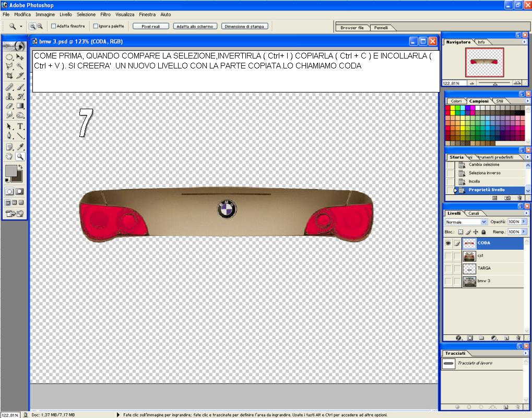Select the History Brush tool
The width and height of the screenshot is (532, 418).
click(x=20, y=97)
